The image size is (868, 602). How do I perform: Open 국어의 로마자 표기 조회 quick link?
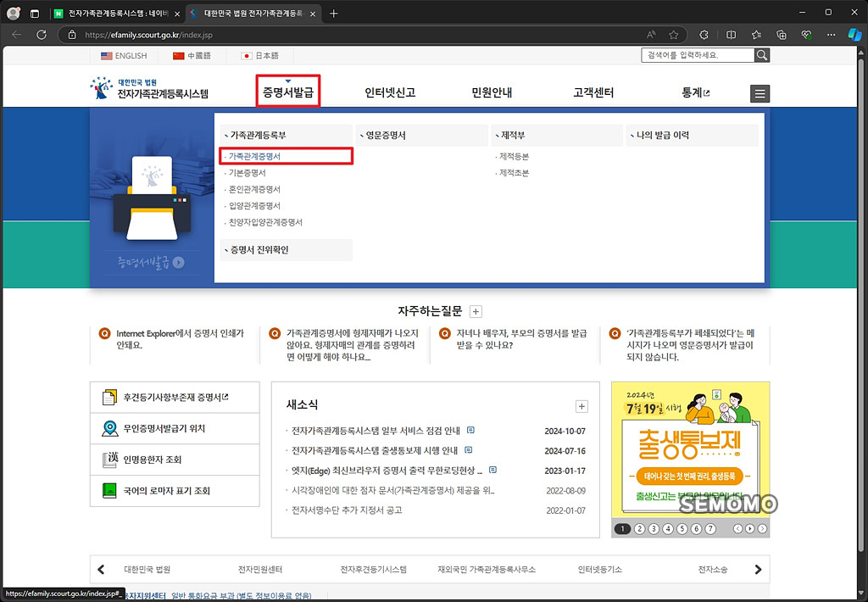175,490
